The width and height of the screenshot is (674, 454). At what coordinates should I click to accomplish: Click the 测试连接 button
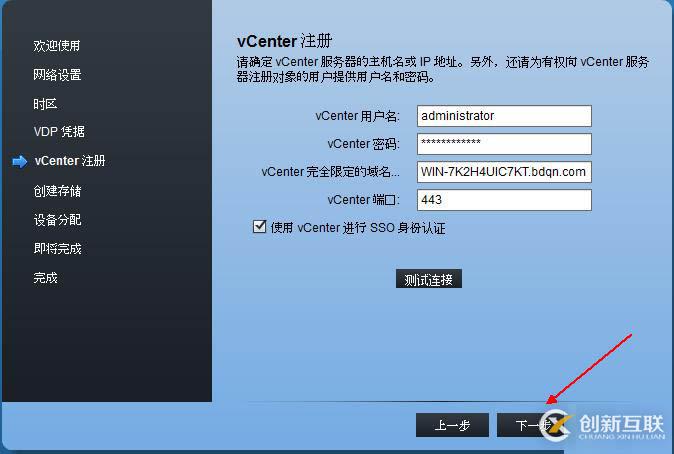click(429, 279)
